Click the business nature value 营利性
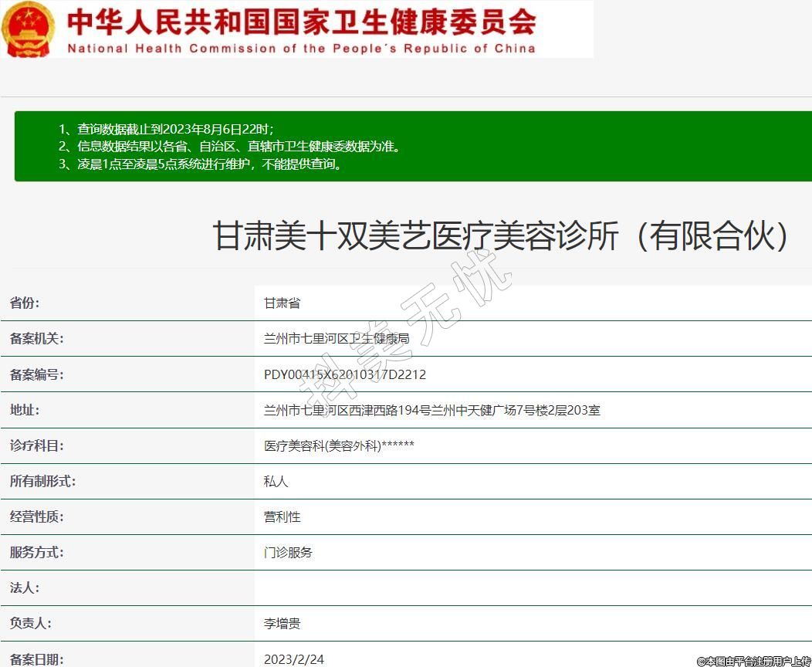 tap(282, 516)
